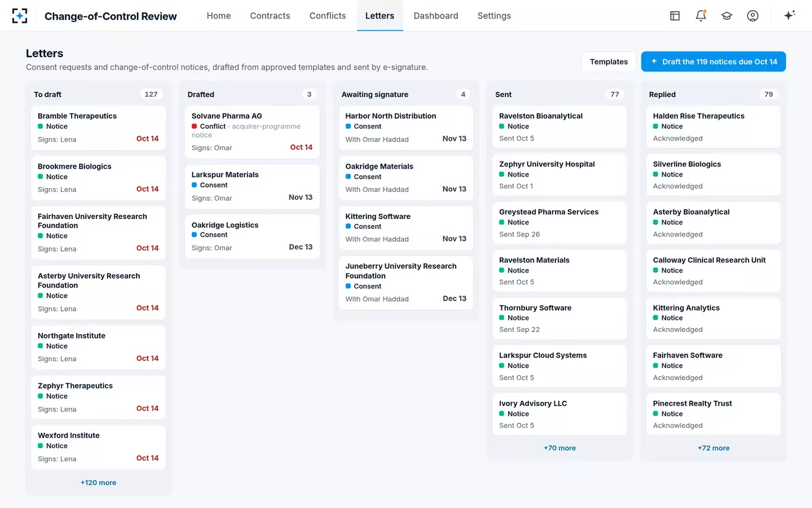Open the Solvane Pharma AG conflict card
The image size is (812, 508).
click(252, 132)
